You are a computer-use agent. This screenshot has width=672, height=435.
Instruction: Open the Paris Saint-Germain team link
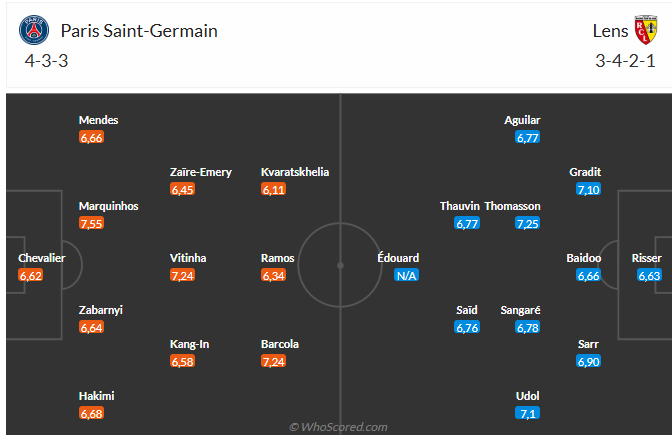point(139,31)
